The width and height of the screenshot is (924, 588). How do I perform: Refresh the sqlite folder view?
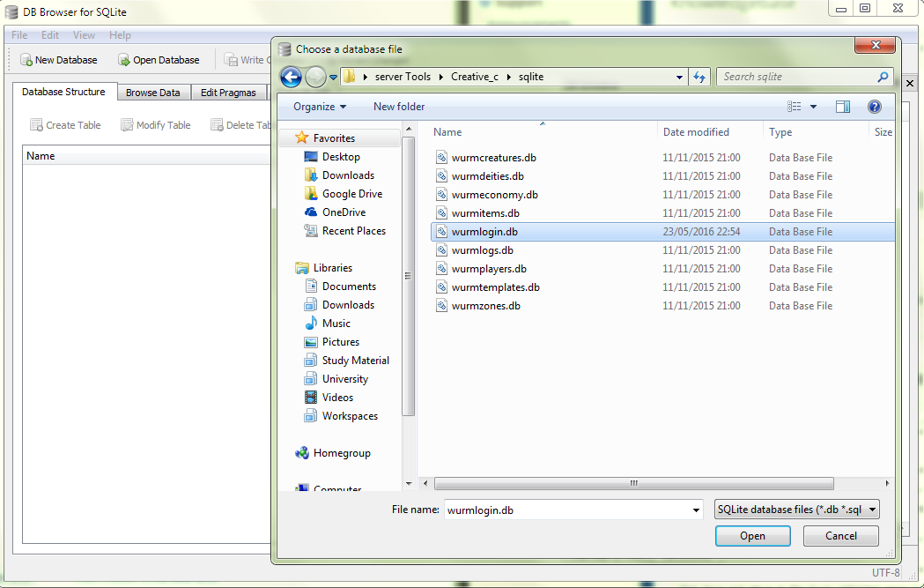(699, 77)
